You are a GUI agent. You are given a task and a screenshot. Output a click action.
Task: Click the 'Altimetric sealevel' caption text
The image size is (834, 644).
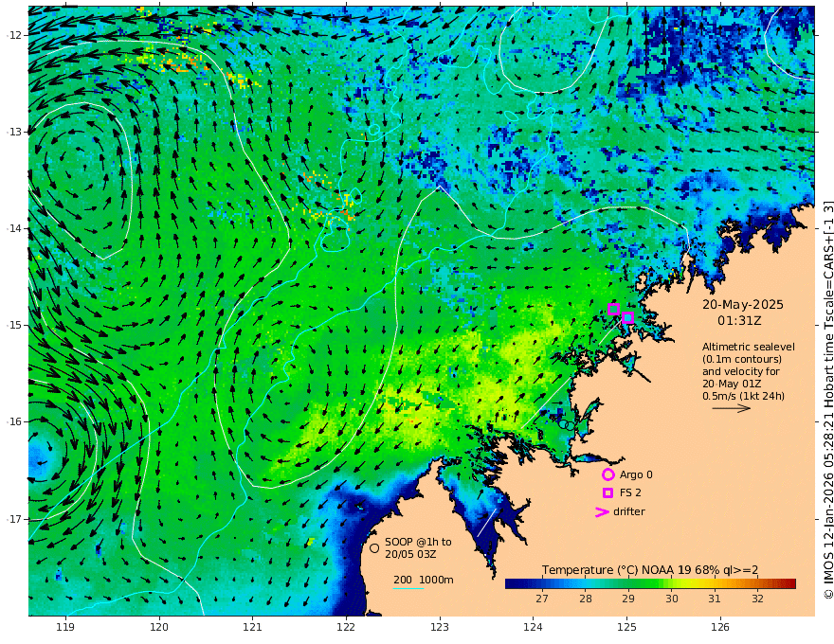point(749,347)
